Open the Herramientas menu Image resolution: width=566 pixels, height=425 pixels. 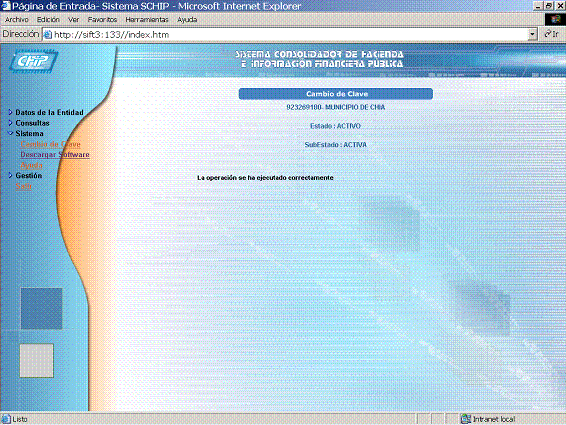pos(147,19)
